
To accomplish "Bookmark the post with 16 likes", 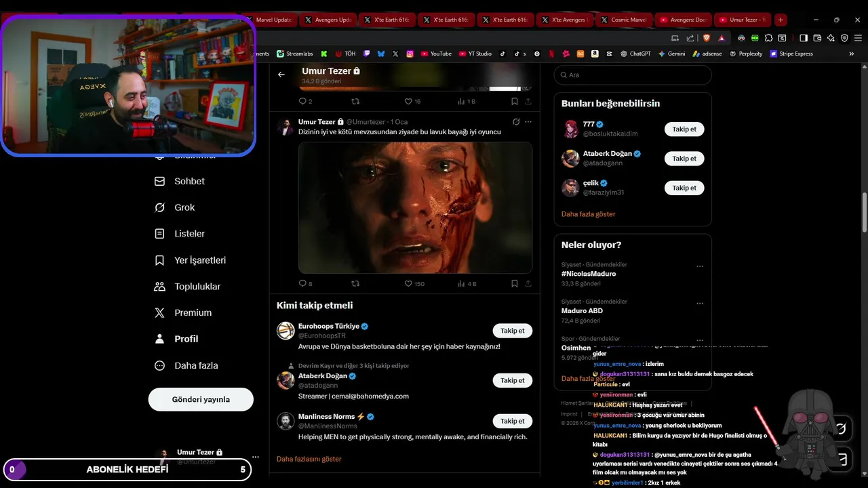I will tap(515, 101).
